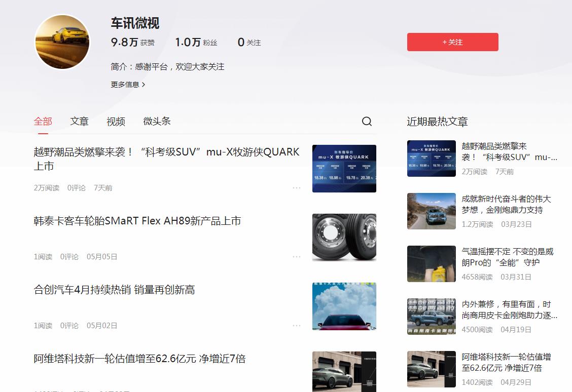Click the truck tire thumbnail image
This screenshot has width=572, height=392.
(344, 238)
